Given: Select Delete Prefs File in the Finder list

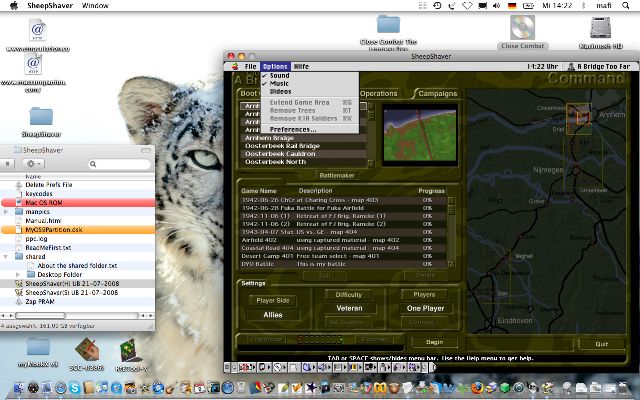Looking at the screenshot, I should click(x=49, y=184).
